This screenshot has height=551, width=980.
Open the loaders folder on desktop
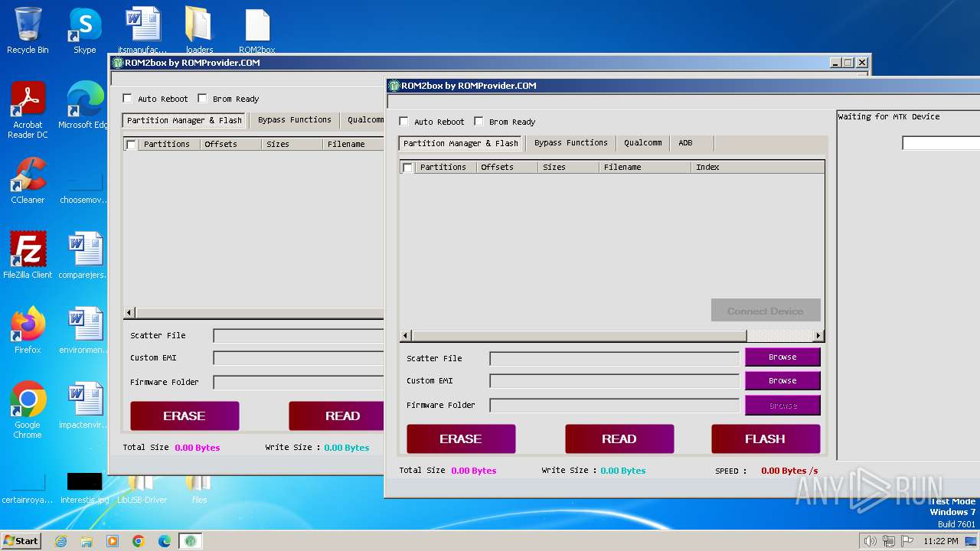(199, 31)
